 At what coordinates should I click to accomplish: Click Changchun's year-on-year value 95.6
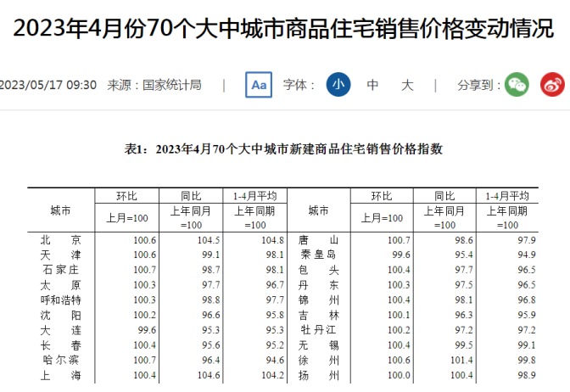(x=211, y=345)
